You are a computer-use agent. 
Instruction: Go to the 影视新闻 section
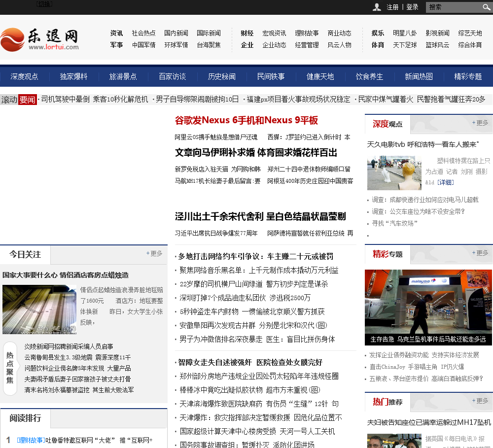pos(437,34)
